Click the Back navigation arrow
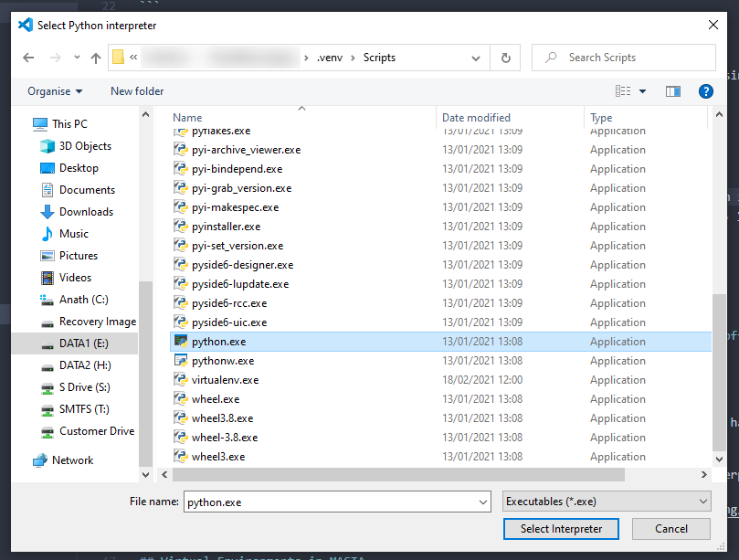The height and width of the screenshot is (560, 739). (x=28, y=58)
